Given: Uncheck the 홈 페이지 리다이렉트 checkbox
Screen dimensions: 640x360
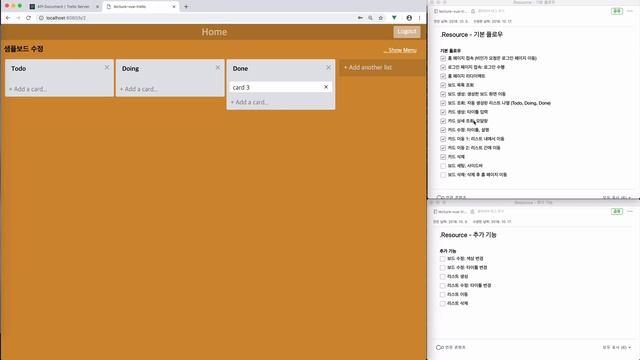Looking at the screenshot, I should click(443, 76).
